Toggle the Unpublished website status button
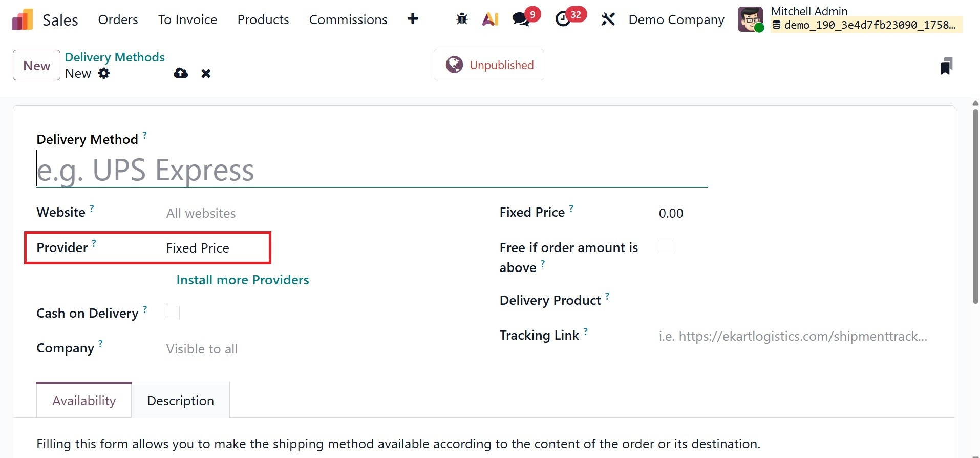Screen dimensions: 980x458 (x=489, y=65)
